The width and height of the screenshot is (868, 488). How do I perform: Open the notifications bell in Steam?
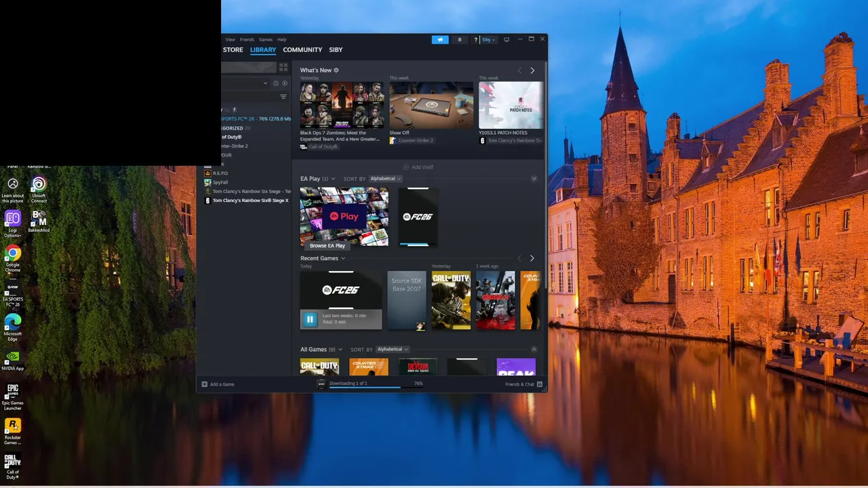(460, 39)
